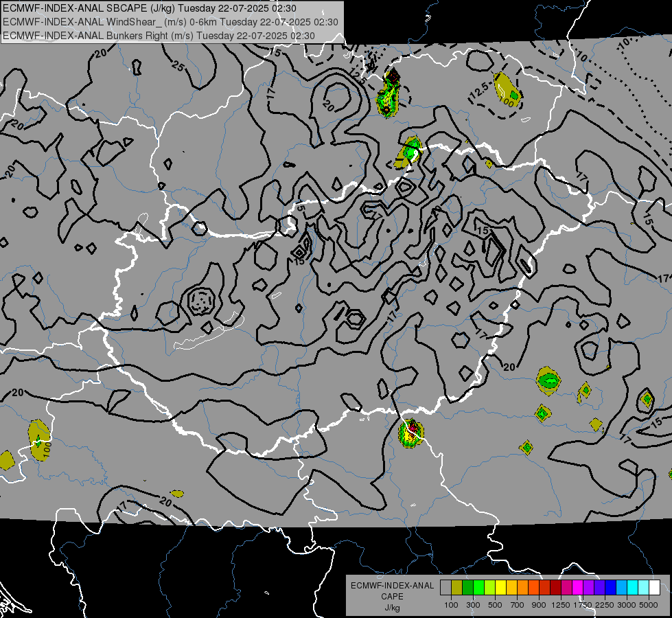Click the gray first CAPE legend swatch

click(445, 588)
